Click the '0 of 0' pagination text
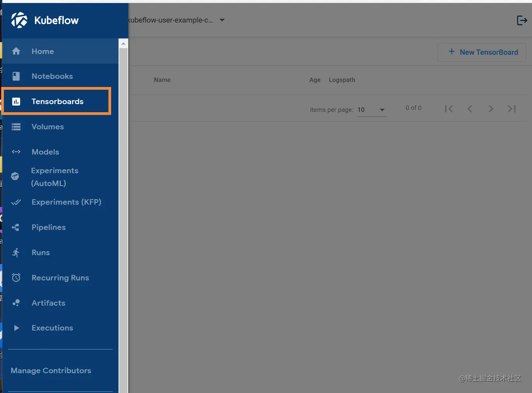The height and width of the screenshot is (393, 532). click(413, 108)
